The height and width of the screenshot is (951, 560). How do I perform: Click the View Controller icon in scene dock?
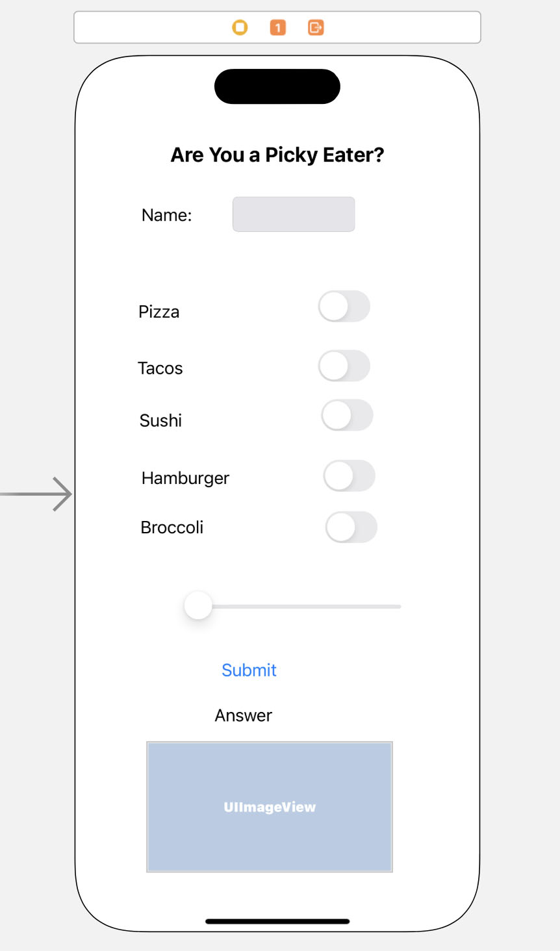pyautogui.click(x=240, y=27)
